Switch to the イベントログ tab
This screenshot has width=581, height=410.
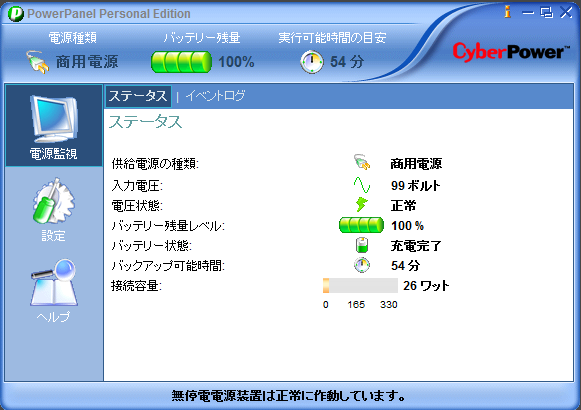click(x=215, y=96)
